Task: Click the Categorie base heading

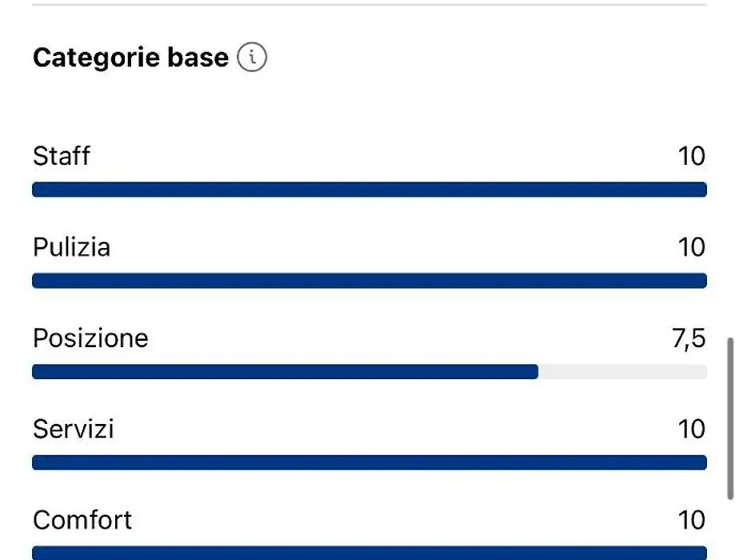Action: click(130, 58)
